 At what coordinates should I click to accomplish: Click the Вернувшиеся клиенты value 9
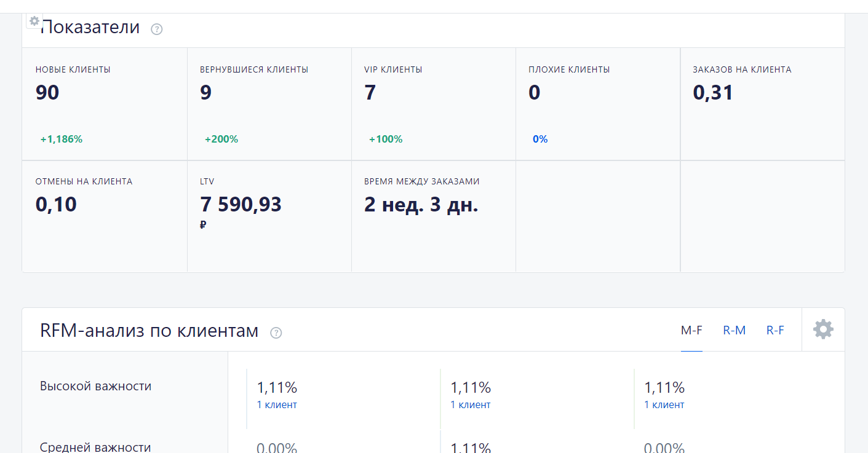205,93
